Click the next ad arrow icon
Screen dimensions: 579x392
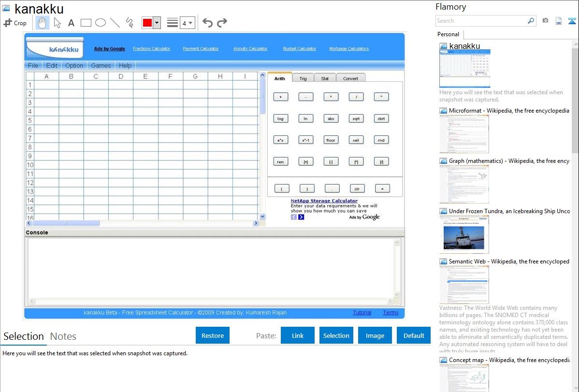[301, 217]
